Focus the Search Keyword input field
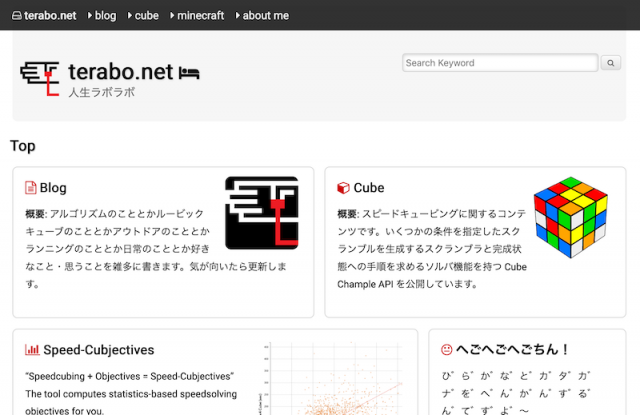Image resolution: width=640 pixels, height=415 pixels. click(500, 63)
